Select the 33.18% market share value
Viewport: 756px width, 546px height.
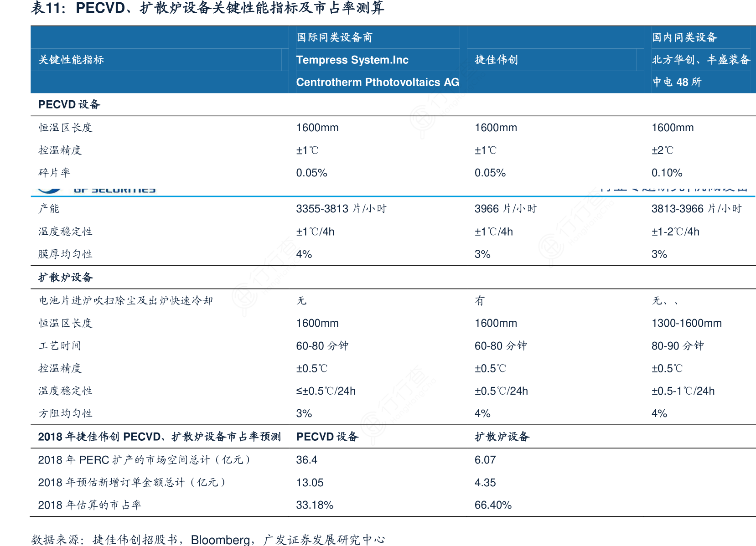coord(315,505)
